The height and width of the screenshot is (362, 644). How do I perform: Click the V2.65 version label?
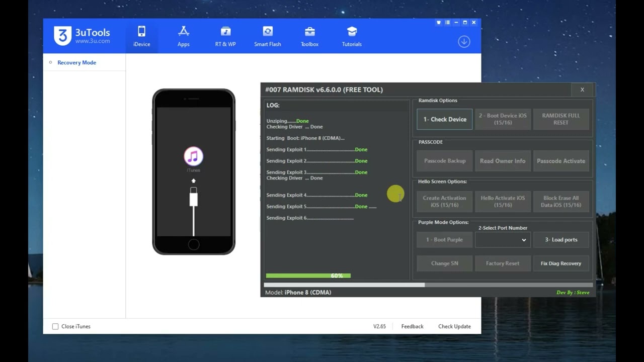coord(379,326)
